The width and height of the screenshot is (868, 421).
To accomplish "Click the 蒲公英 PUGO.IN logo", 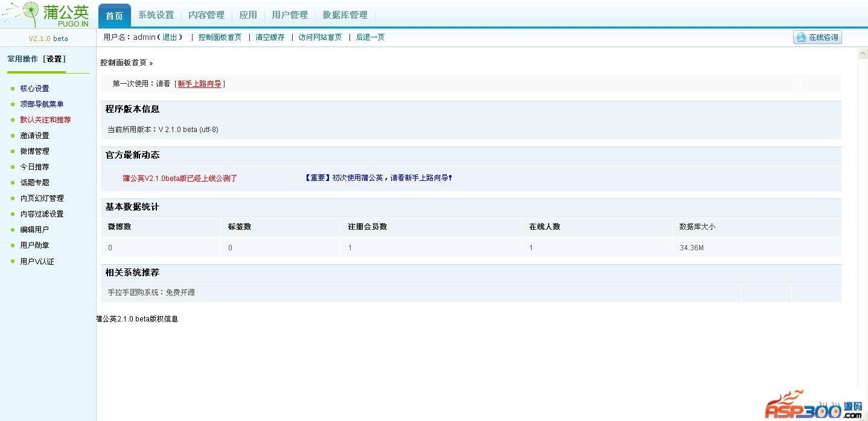I will click(45, 14).
